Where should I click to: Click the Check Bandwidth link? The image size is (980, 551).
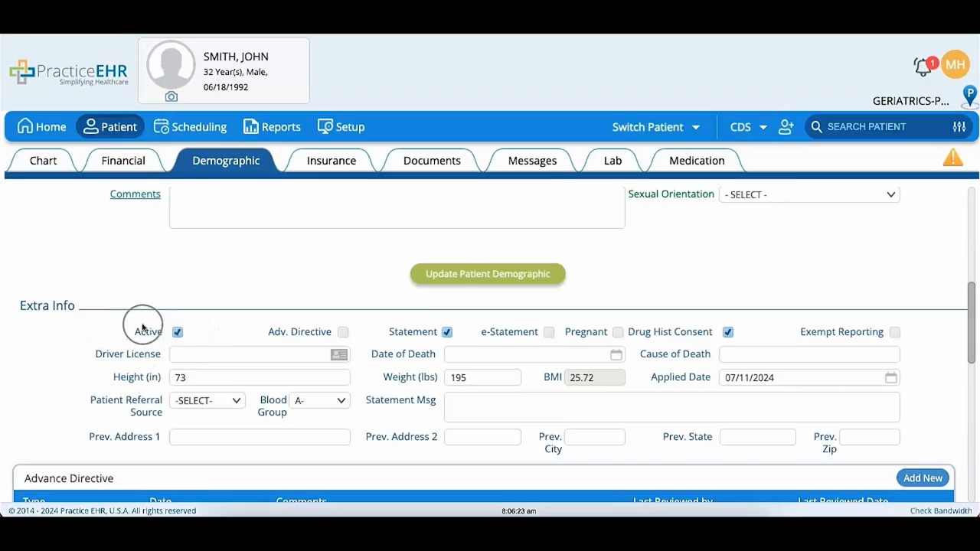[941, 511]
